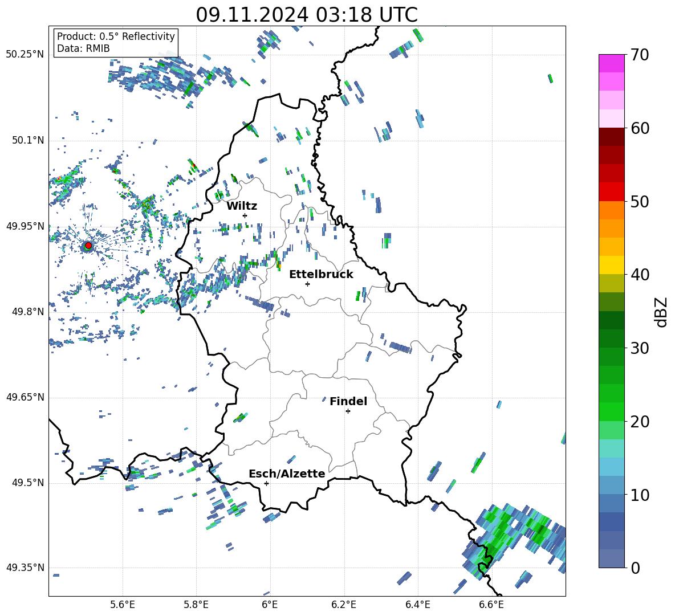Select the Wiltz map label

(x=242, y=206)
